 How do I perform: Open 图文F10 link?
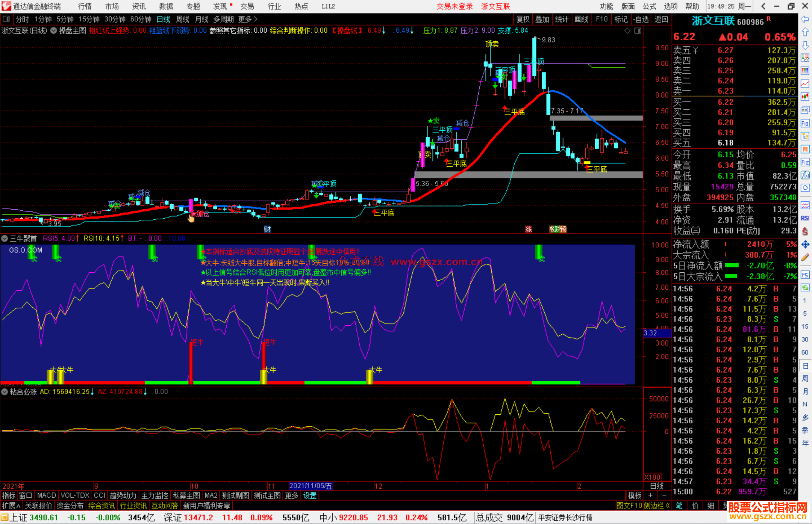[629, 506]
